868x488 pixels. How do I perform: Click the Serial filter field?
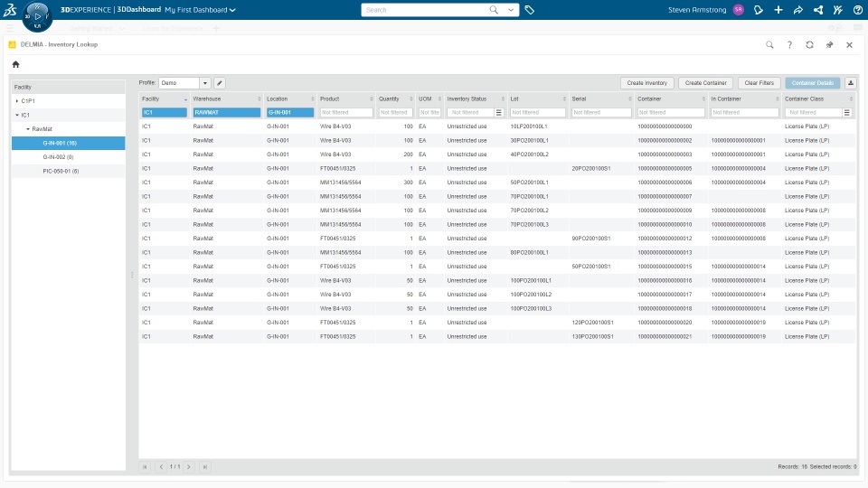601,112
